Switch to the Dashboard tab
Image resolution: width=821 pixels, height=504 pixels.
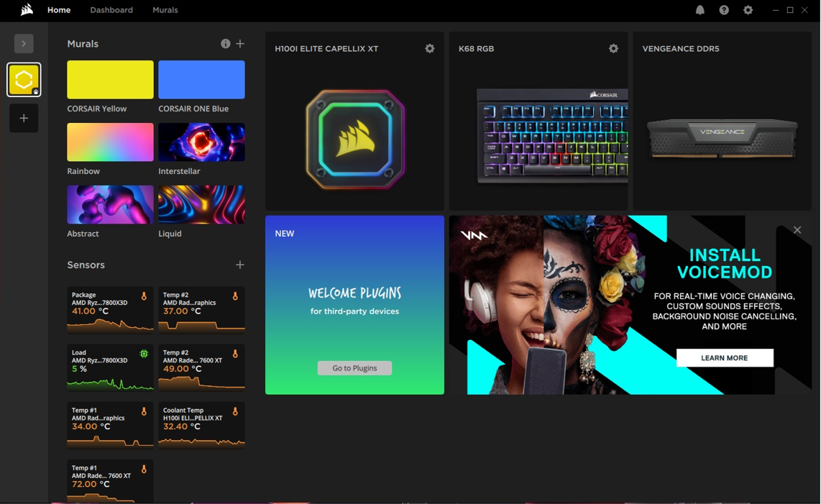[111, 10]
